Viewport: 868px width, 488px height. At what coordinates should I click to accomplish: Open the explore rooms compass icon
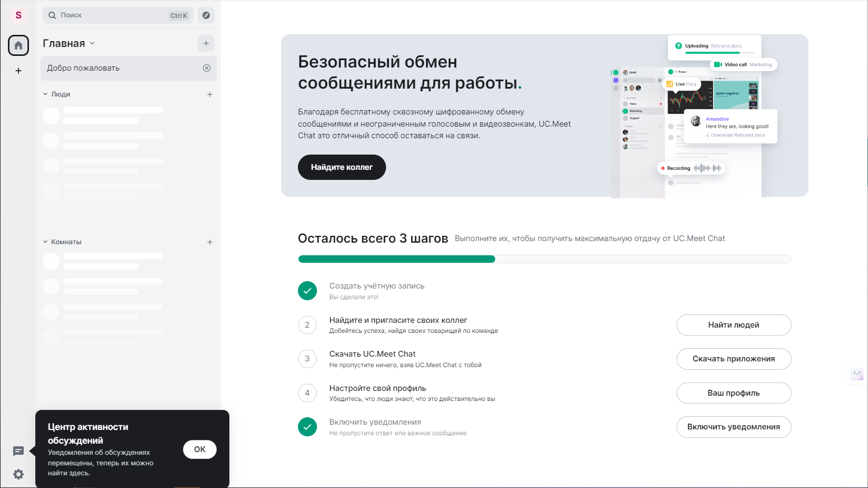point(206,15)
